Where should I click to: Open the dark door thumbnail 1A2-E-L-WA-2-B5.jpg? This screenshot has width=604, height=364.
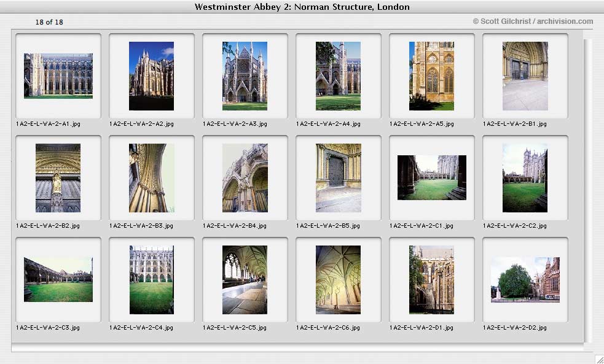[x=338, y=178]
